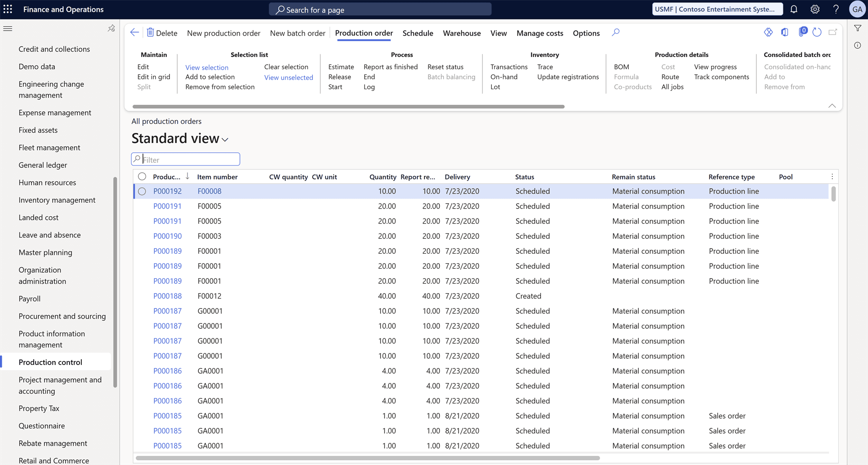Open the View tab
This screenshot has height=465, width=868.
[499, 33]
